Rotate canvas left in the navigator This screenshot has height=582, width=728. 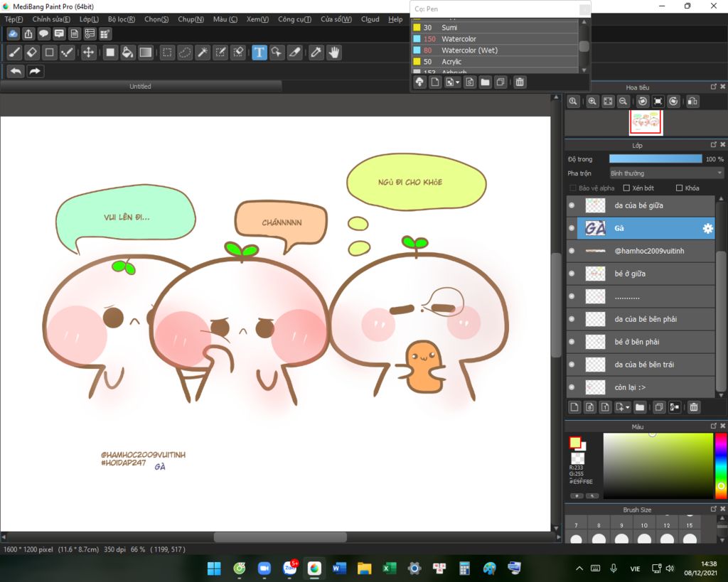643,101
